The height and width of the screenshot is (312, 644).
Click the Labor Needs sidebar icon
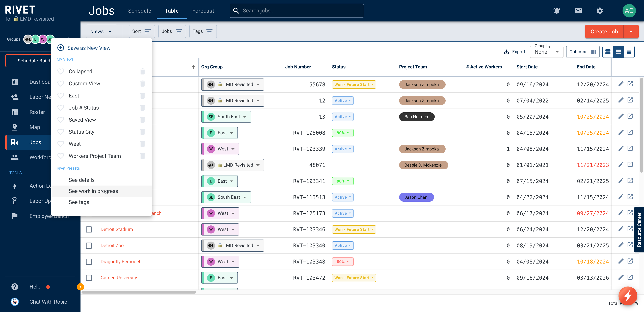15,97
